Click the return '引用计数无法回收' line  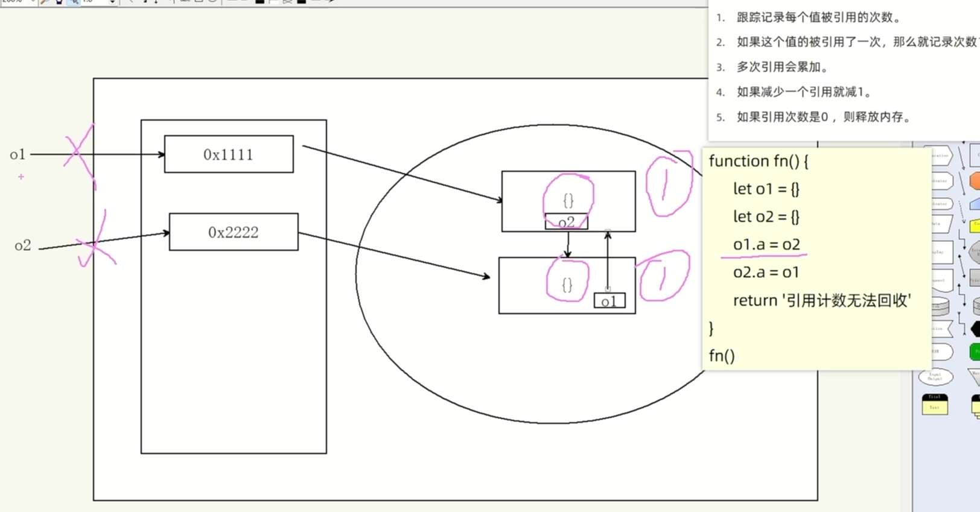pyautogui.click(x=822, y=300)
